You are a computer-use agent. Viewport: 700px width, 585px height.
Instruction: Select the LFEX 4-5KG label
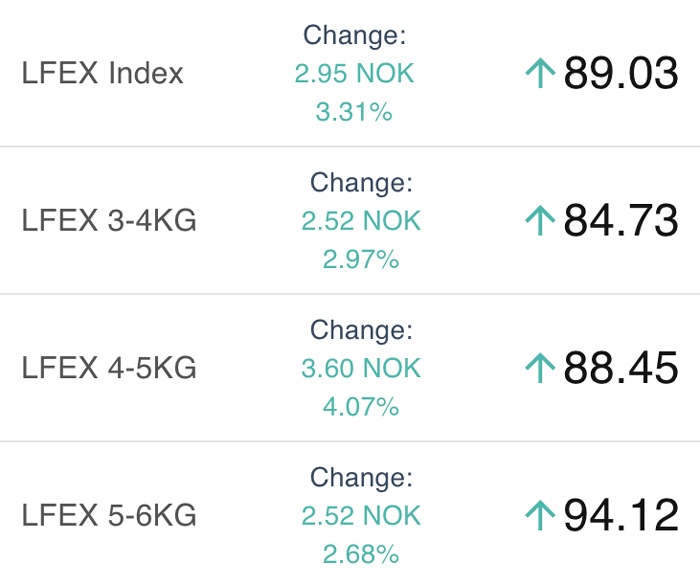coord(109,368)
